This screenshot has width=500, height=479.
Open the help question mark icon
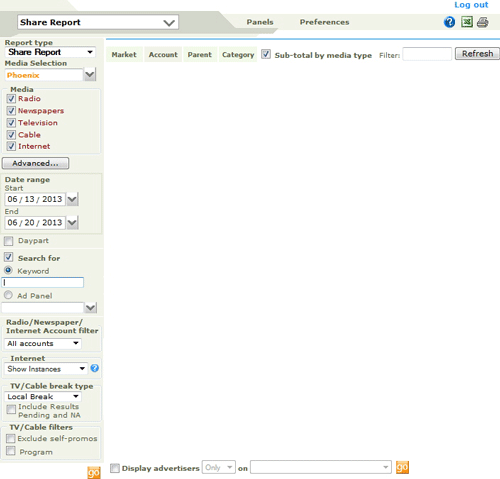click(449, 22)
